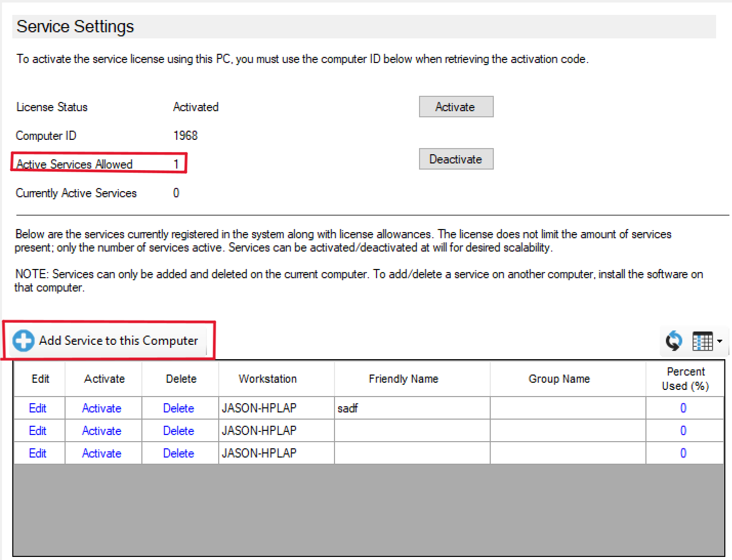Click the Deactivate license button
Viewport: 732px width, 560px height.
[456, 159]
